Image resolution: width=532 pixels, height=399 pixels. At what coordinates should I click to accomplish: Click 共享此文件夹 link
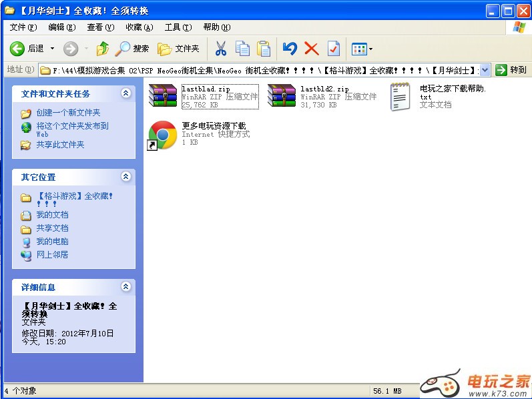pos(60,145)
